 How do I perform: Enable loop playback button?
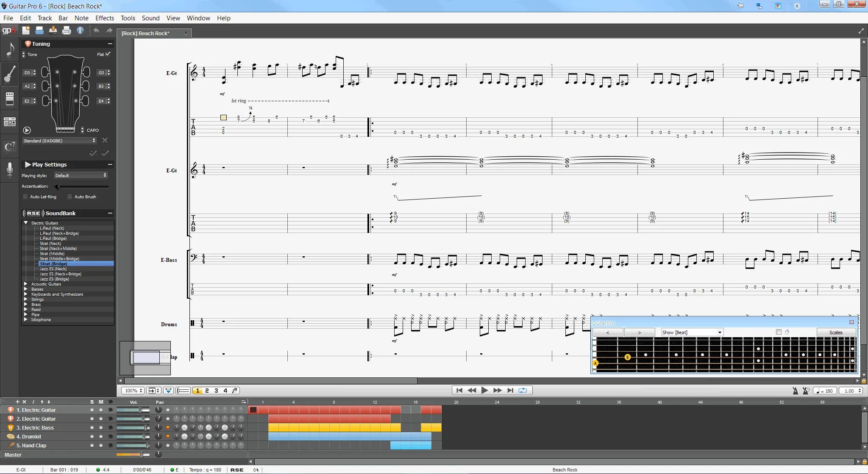coord(523,391)
